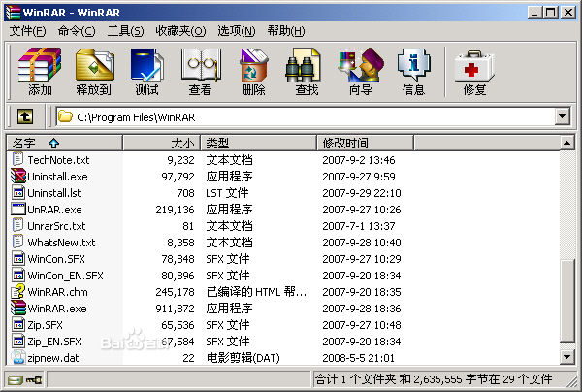This screenshot has width=582, height=392.
Task: Open the 信息 (Info) icon
Action: point(413,65)
